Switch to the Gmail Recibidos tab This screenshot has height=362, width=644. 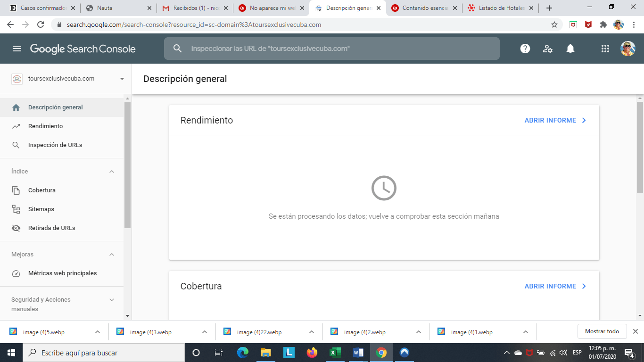tap(195, 8)
